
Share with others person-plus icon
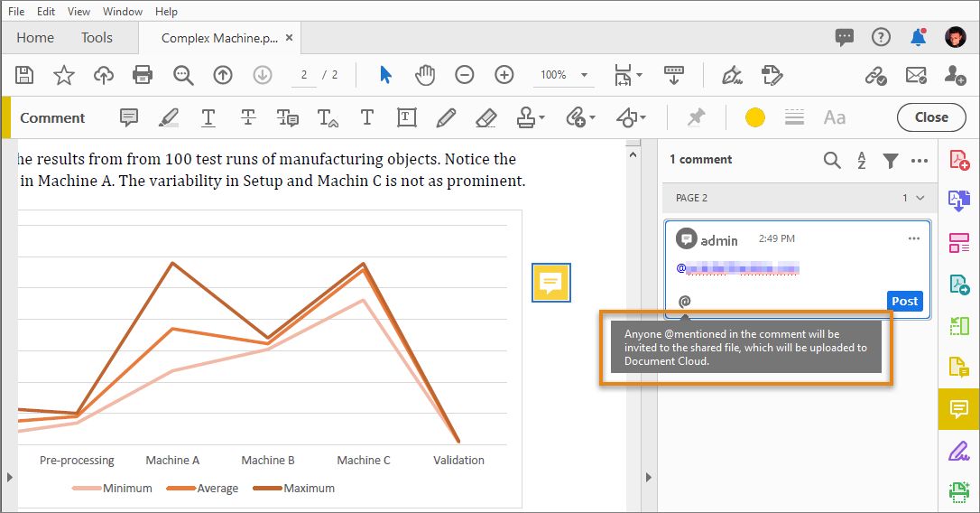point(955,75)
